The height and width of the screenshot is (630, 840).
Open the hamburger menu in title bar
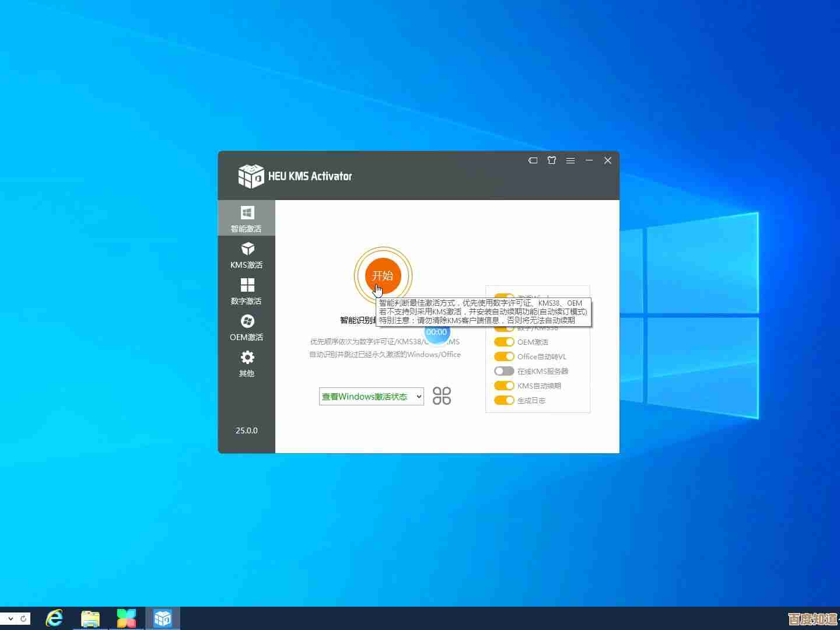click(x=570, y=160)
